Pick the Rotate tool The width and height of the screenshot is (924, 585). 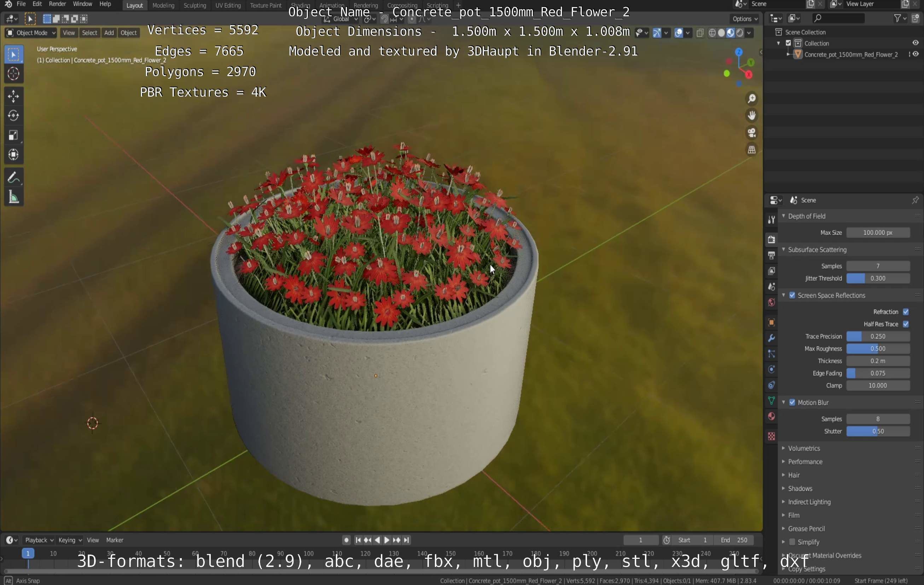[x=13, y=116]
